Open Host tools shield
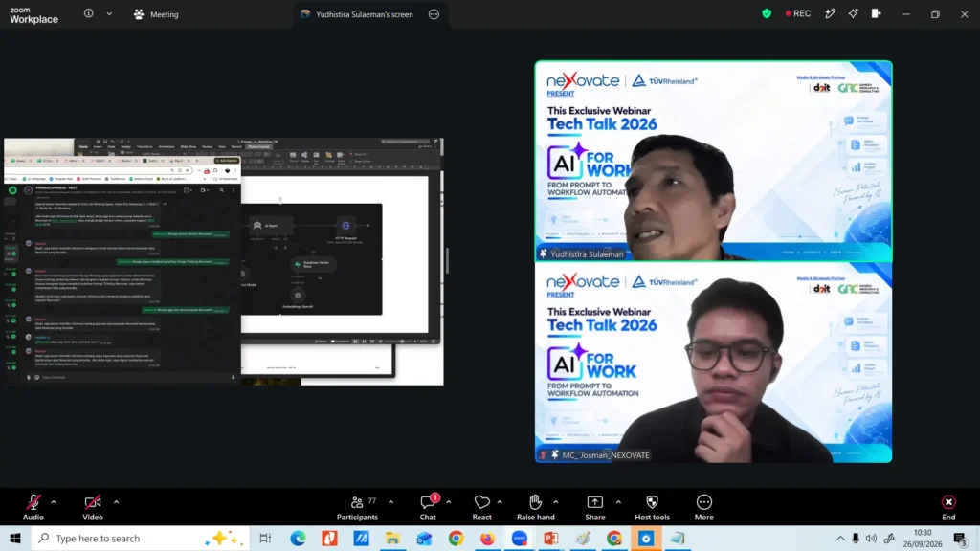Screen dimensions: 980x551 [652, 507]
